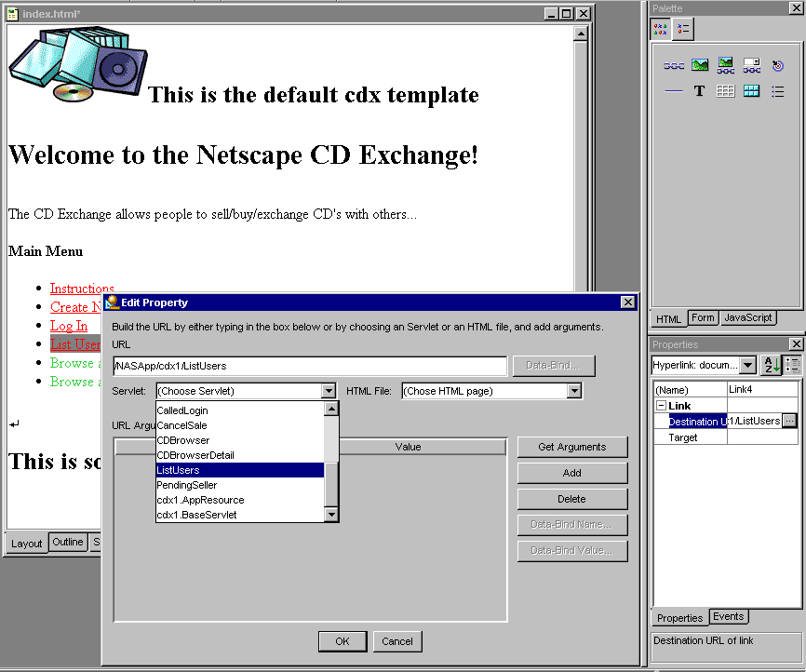Open the HTML File dropdown arrow
The image size is (806, 672).
click(x=574, y=391)
